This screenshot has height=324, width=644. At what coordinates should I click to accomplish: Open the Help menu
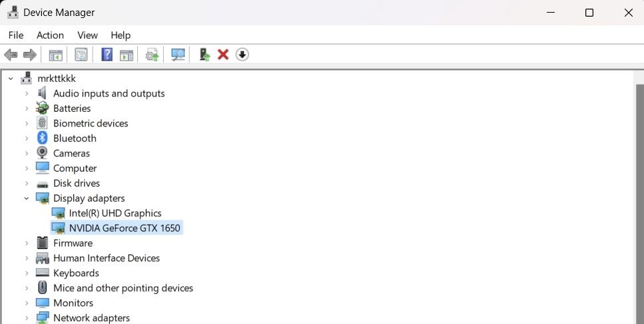point(121,35)
